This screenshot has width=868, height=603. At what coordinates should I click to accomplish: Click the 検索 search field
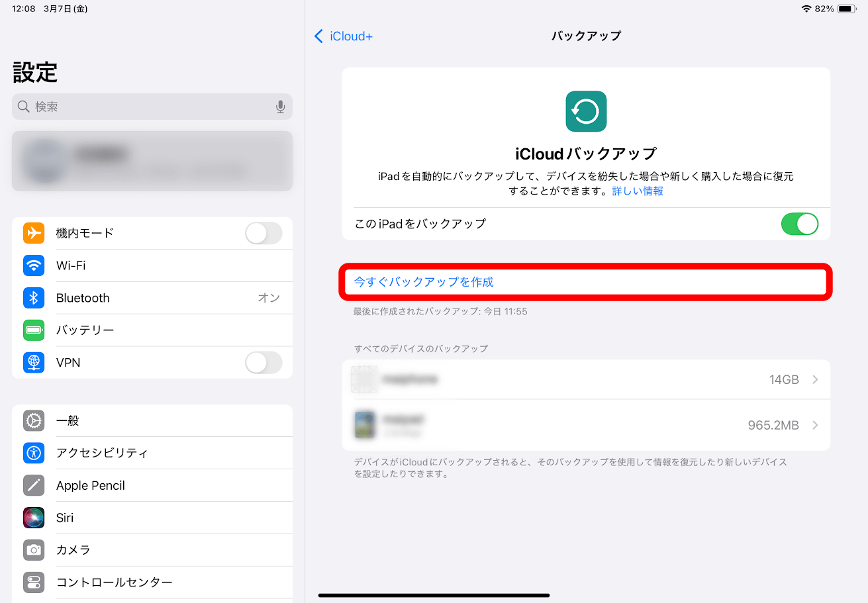[152, 107]
